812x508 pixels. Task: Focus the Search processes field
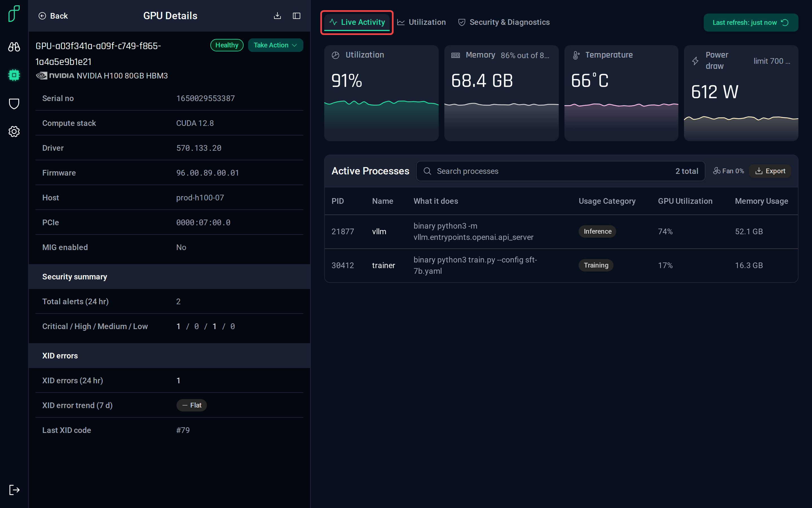tap(560, 171)
